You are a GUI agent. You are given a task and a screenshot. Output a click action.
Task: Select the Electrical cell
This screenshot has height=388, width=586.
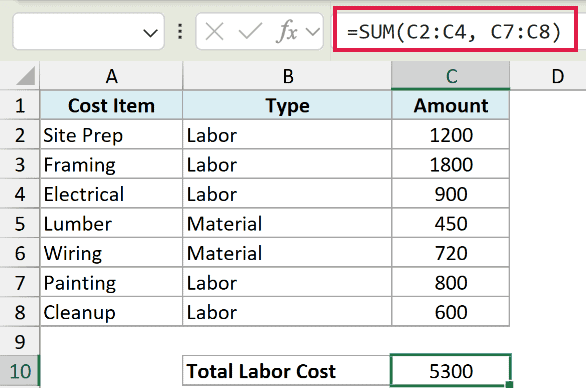111,194
